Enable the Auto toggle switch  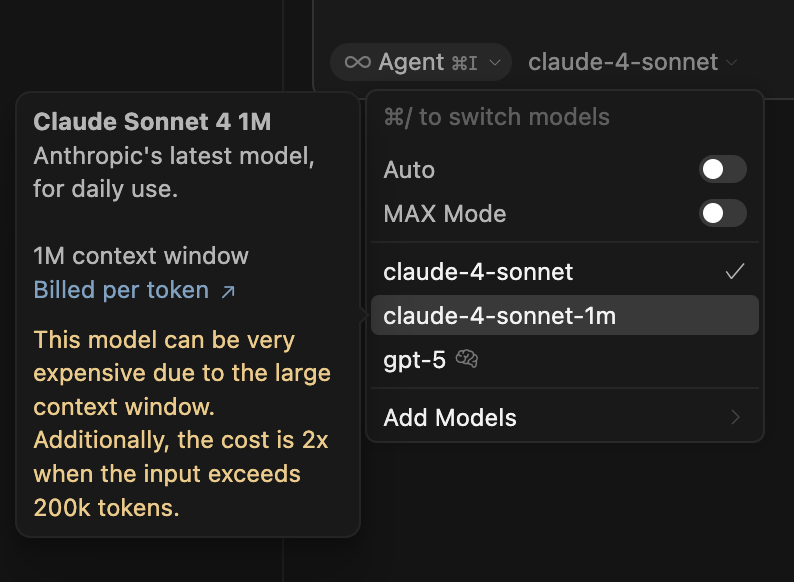(x=722, y=170)
